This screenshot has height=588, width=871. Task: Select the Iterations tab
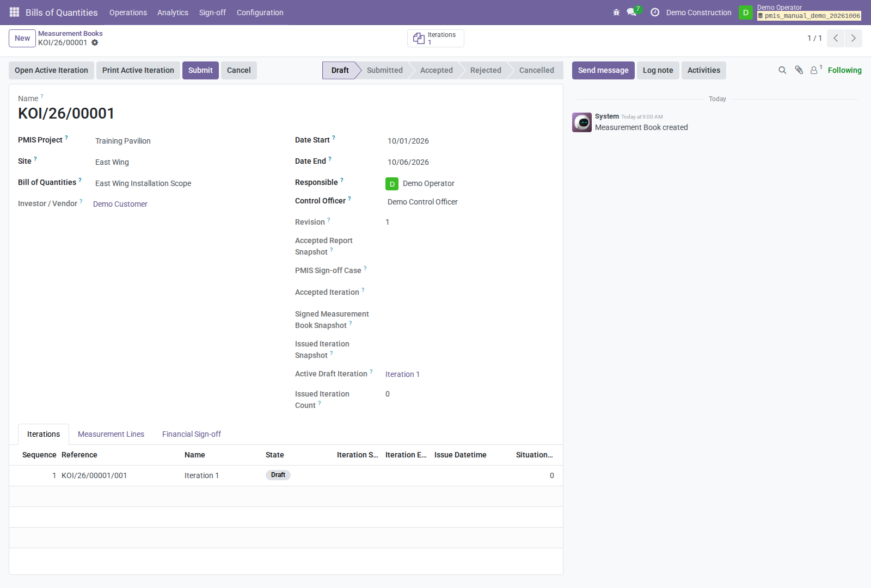pyautogui.click(x=44, y=434)
